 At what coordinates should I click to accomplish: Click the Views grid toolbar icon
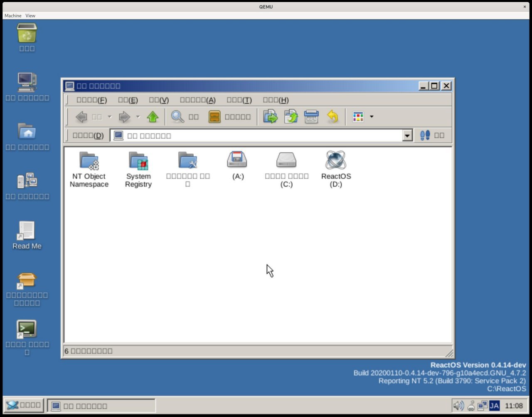pyautogui.click(x=358, y=117)
